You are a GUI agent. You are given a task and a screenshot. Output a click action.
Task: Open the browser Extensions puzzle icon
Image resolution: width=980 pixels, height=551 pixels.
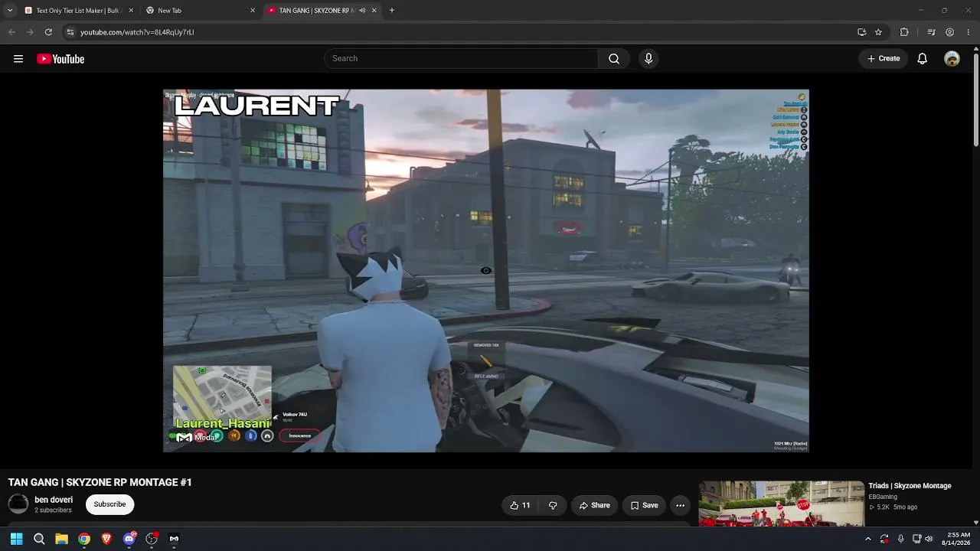coord(904,32)
